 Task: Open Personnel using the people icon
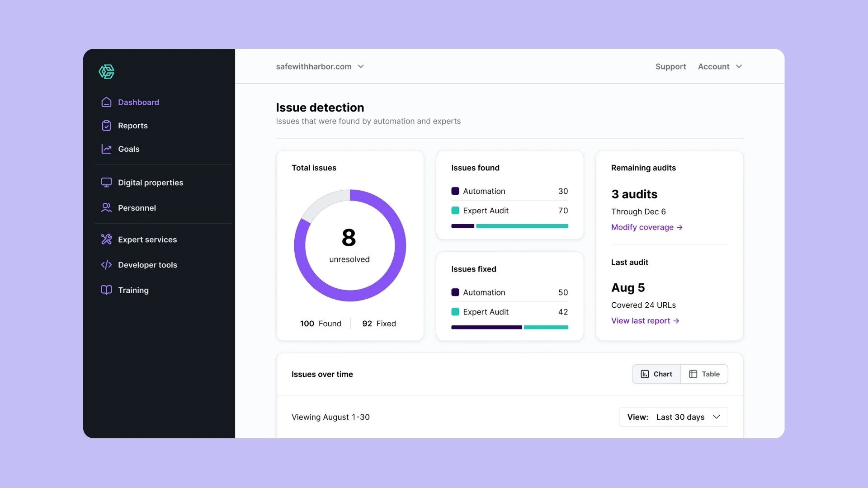[106, 208]
